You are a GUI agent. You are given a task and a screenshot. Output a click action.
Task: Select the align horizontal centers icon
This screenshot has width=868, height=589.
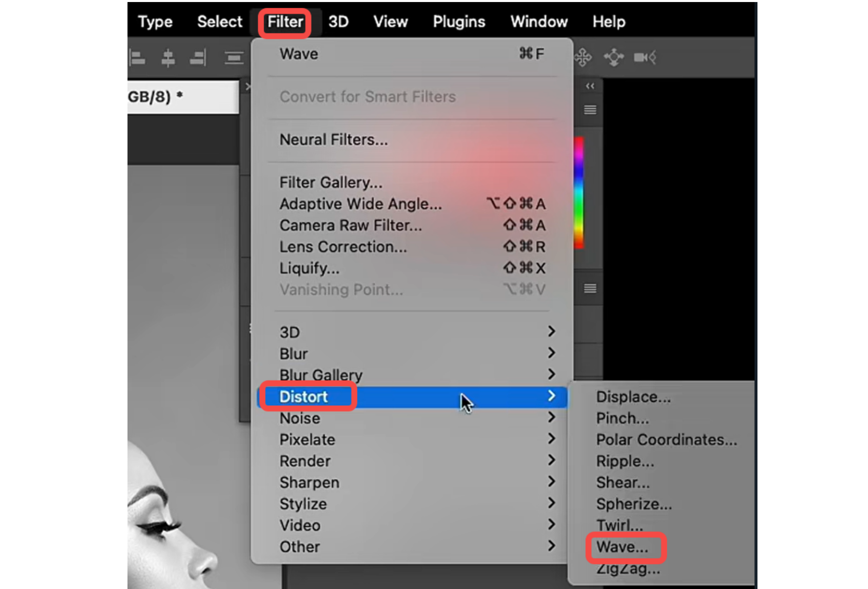point(168,58)
